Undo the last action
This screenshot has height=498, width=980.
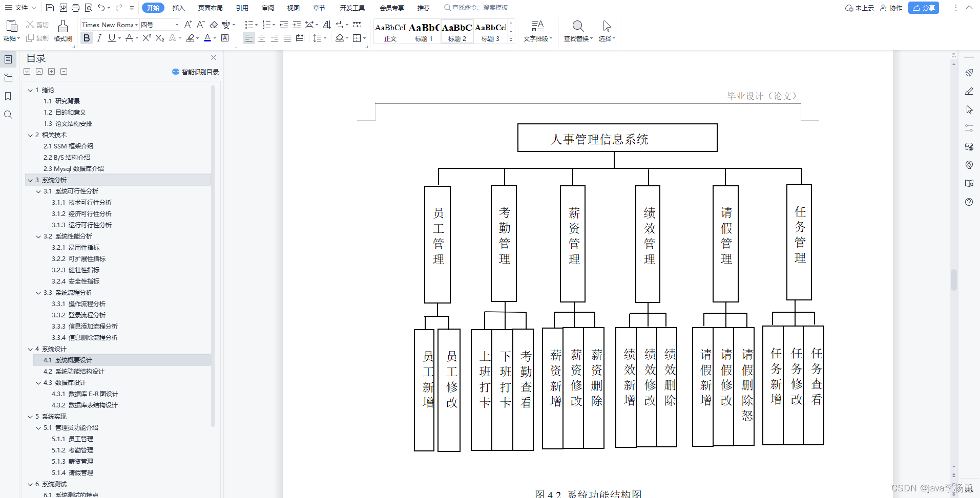pyautogui.click(x=101, y=8)
